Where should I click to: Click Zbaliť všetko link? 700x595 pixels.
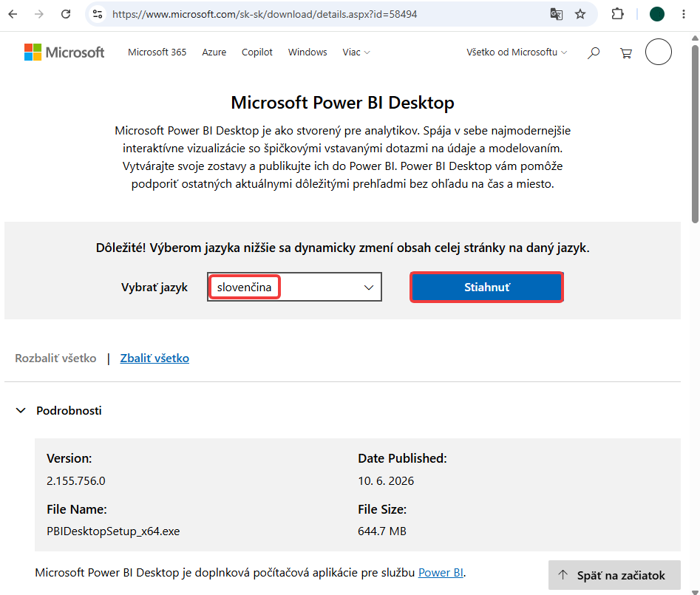[x=154, y=358]
